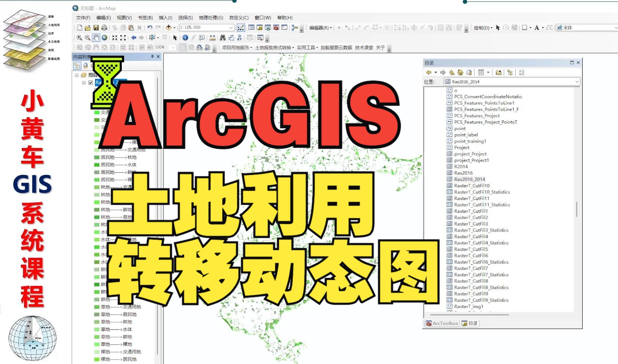
Task: Collapse the layers group in table of contents
Action: [x=77, y=75]
